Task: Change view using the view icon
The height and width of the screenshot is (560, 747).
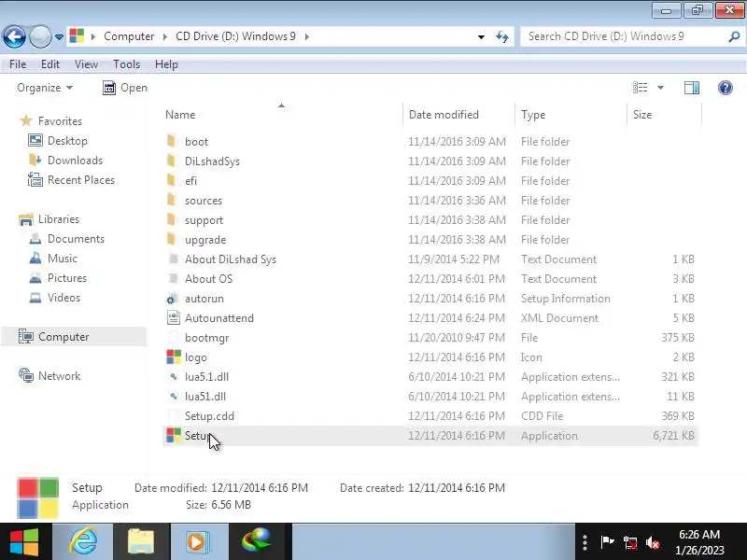Action: [640, 88]
